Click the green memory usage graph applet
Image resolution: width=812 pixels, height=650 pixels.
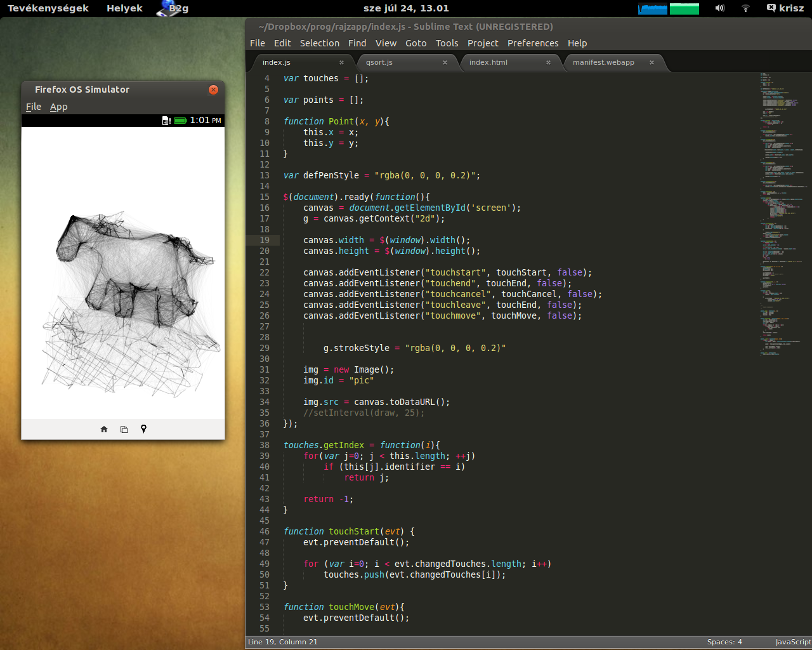point(684,8)
